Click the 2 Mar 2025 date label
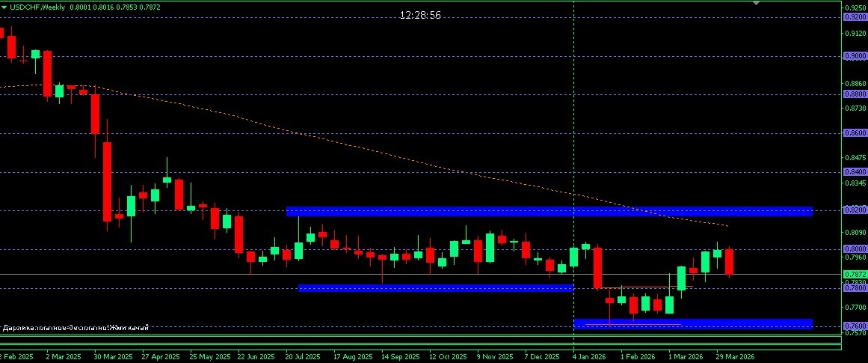Image resolution: width=868 pixels, height=363 pixels. [64, 358]
